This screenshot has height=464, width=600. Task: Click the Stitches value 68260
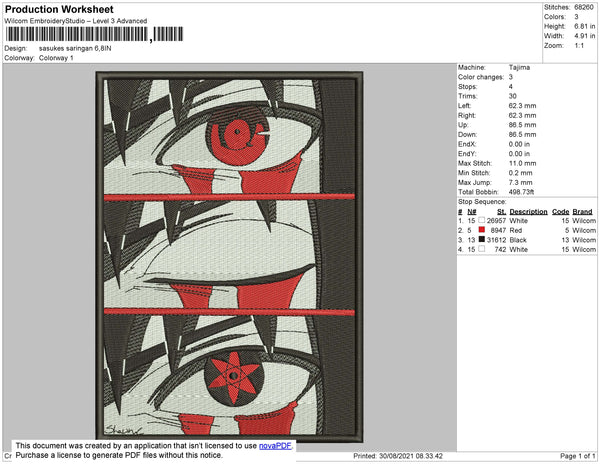coord(584,7)
